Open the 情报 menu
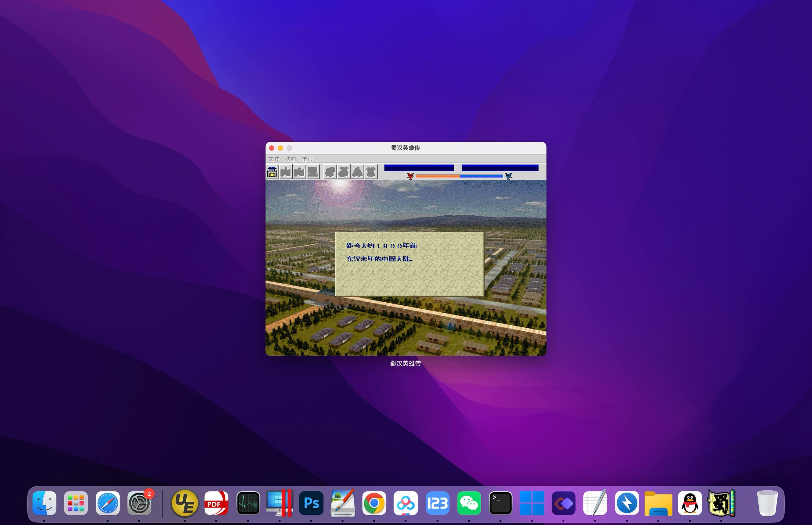The image size is (812, 525). click(x=307, y=159)
